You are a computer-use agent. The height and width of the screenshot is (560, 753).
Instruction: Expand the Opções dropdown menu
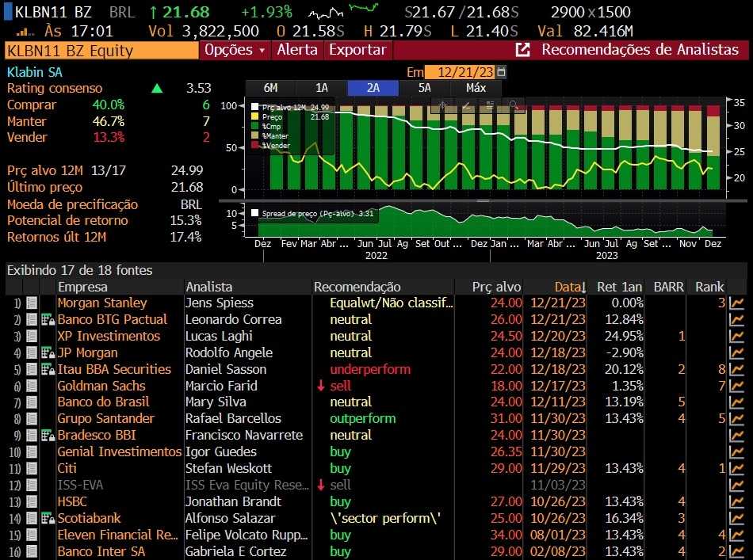[235, 50]
